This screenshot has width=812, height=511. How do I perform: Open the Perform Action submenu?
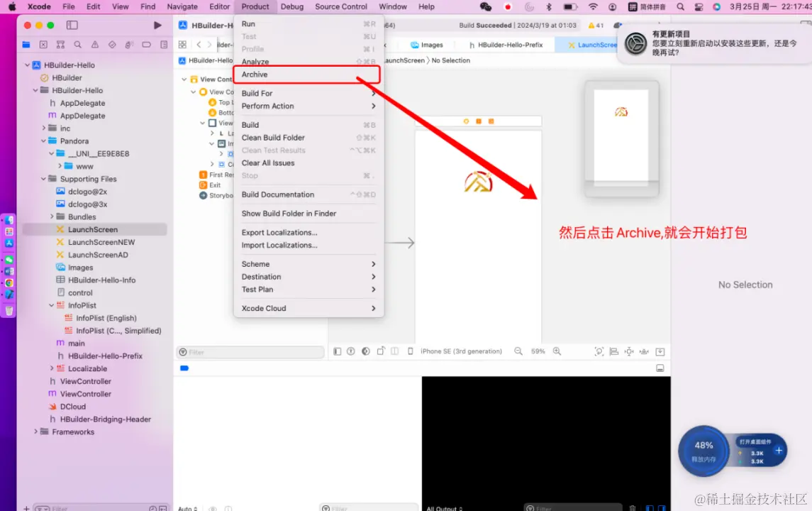308,106
